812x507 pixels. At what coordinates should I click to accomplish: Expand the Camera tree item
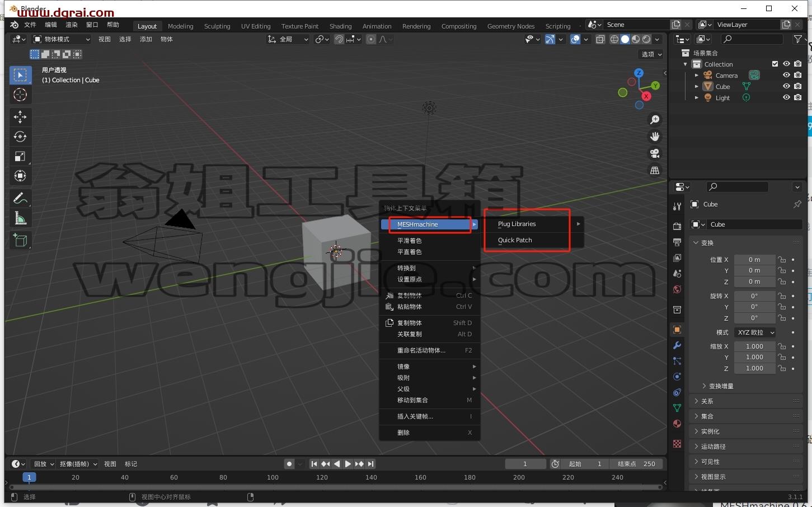click(697, 75)
